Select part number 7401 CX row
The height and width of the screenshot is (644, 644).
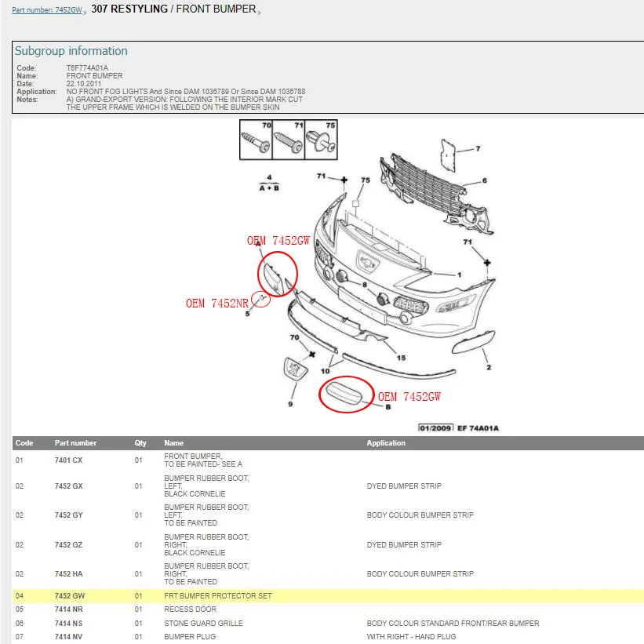[x=328, y=460]
